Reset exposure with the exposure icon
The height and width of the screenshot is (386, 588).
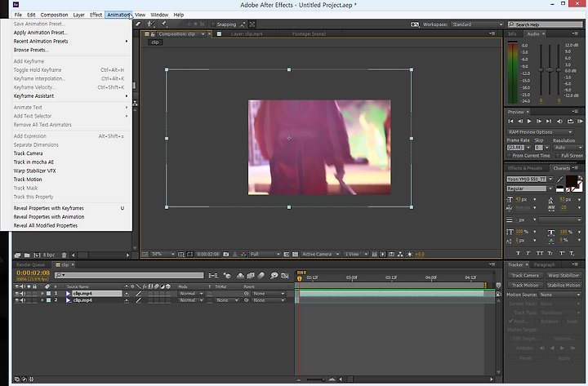click(409, 254)
